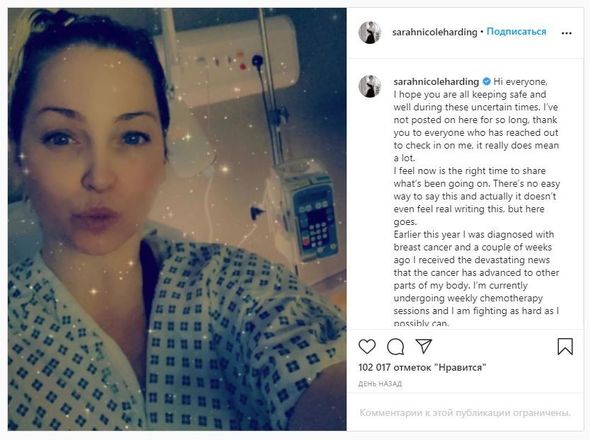This screenshot has height=440, width=590.
Task: Click the restricted comments field
Action: point(465,413)
